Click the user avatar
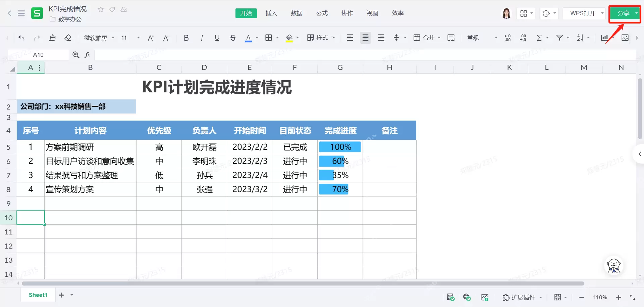 pos(506,13)
